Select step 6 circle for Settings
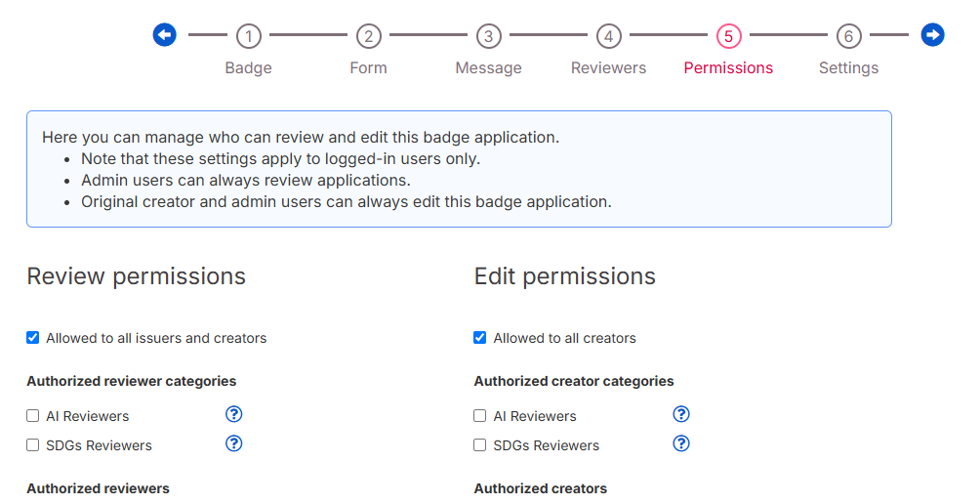980x504 pixels. tap(848, 36)
